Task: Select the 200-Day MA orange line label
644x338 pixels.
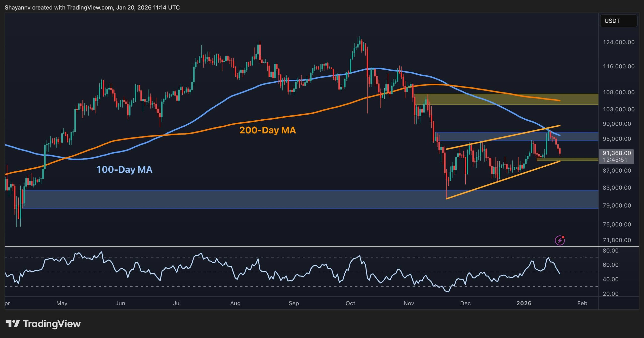Action: [268, 130]
